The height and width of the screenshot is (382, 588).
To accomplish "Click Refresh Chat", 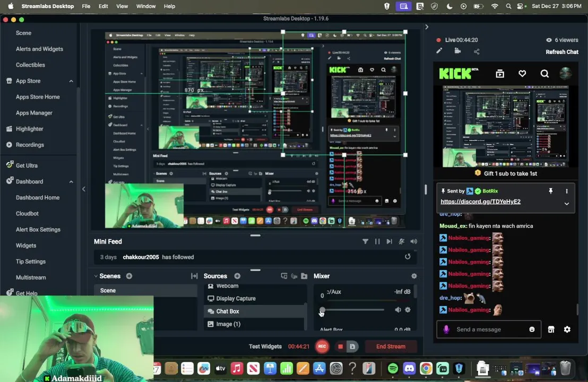I will coord(562,52).
